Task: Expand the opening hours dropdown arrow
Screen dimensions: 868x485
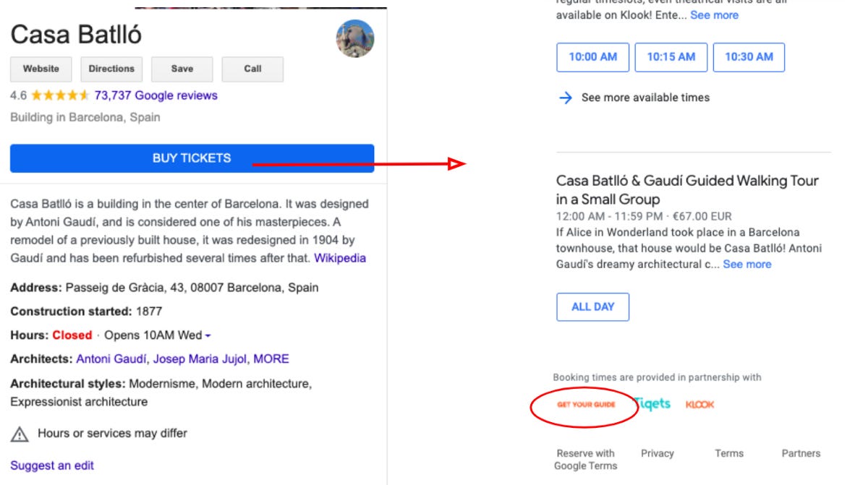Action: point(208,336)
